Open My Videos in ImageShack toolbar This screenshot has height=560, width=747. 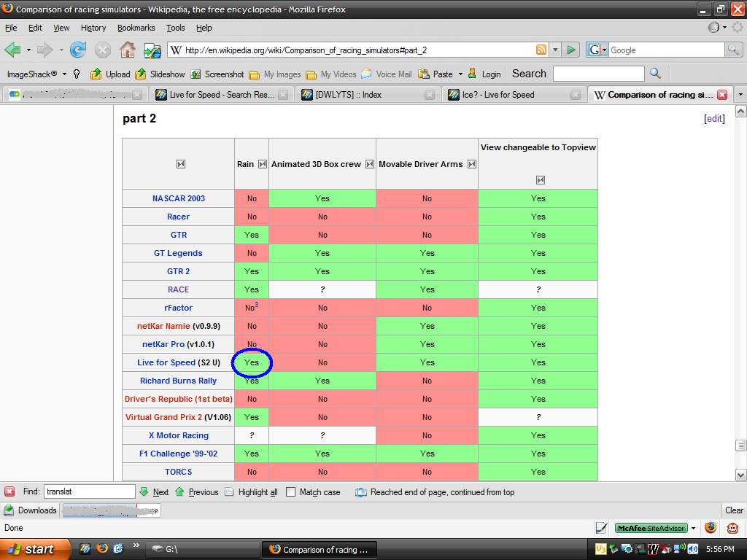(x=331, y=74)
